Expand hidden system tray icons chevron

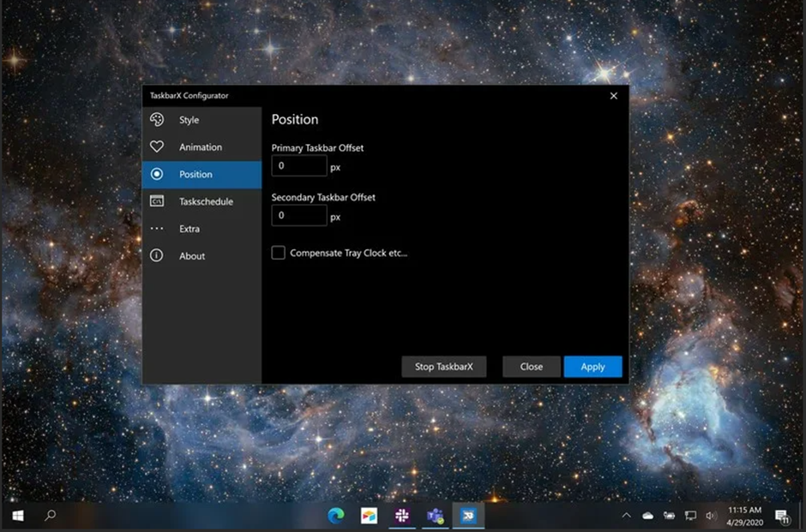[x=626, y=516]
